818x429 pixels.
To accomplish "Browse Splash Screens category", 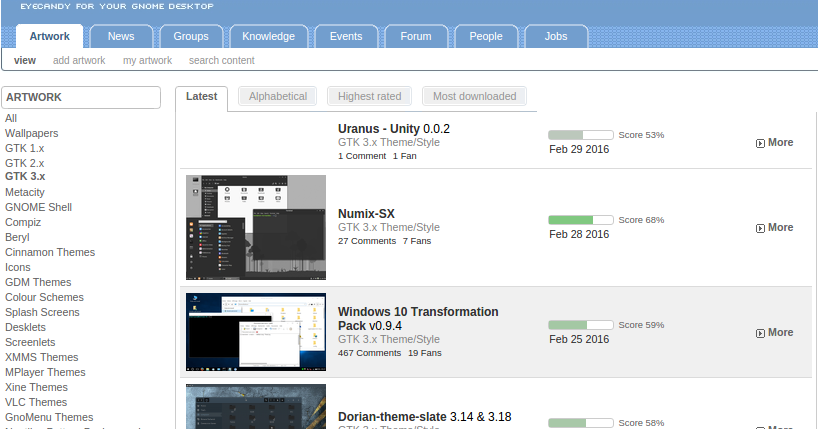I will pos(42,313).
